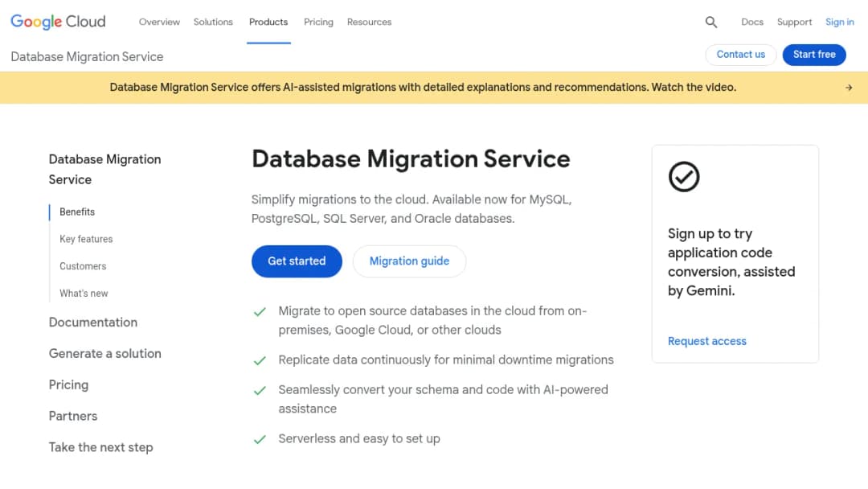Select Key features in the sidebar

point(86,239)
